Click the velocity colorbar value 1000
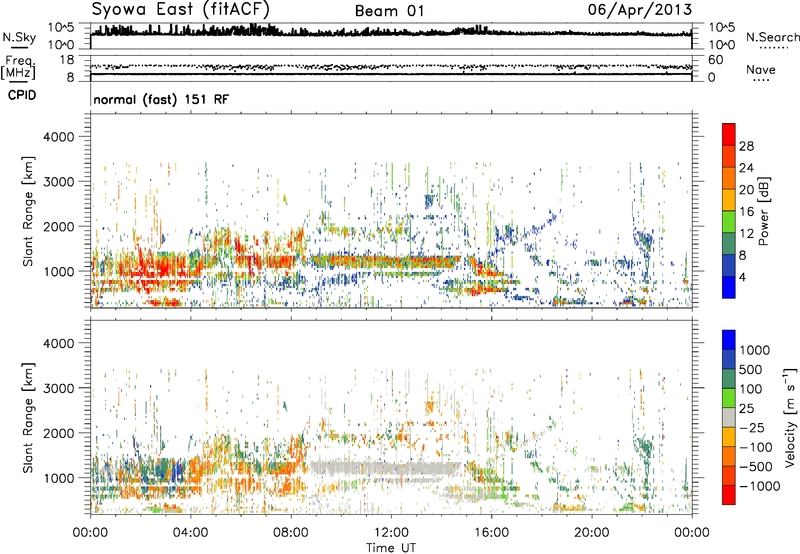Viewport: 800px width, 554px height. pyautogui.click(x=755, y=350)
